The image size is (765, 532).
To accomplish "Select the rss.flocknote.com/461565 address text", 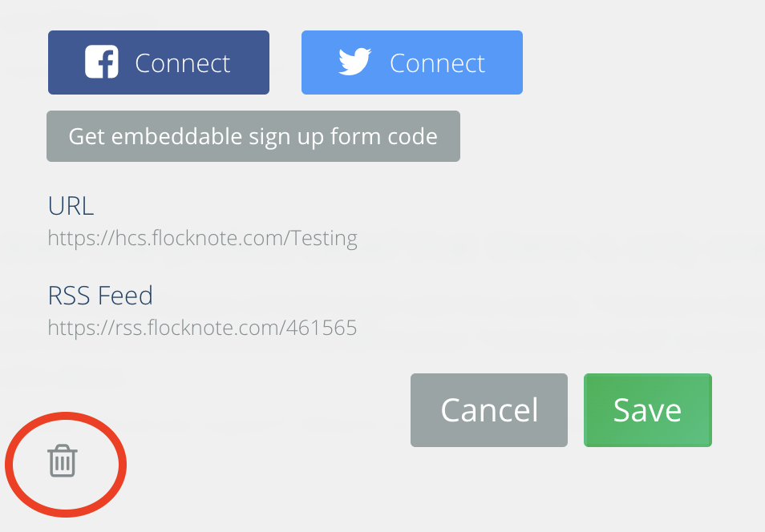I will [x=202, y=327].
